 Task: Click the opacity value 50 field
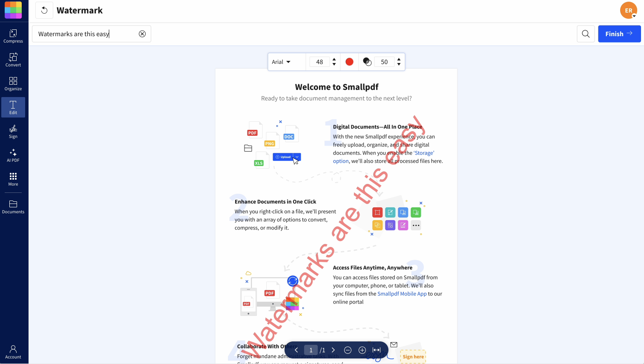[x=384, y=62]
